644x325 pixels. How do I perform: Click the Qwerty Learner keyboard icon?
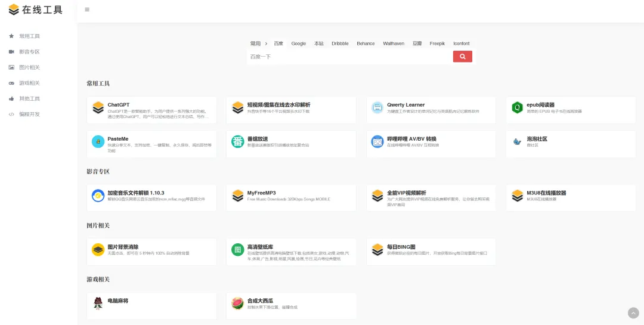(x=377, y=108)
